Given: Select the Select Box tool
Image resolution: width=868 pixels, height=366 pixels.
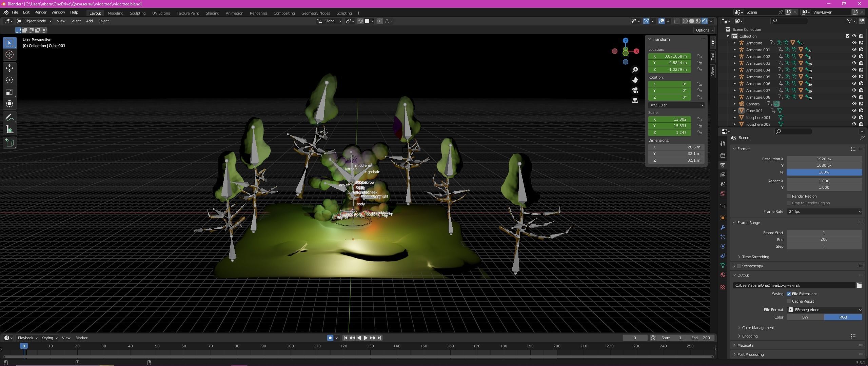Looking at the screenshot, I should 9,43.
